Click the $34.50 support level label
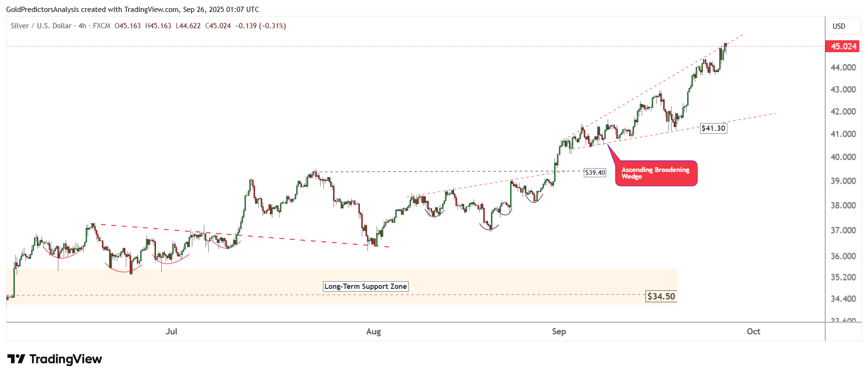868x377 pixels. tap(661, 297)
